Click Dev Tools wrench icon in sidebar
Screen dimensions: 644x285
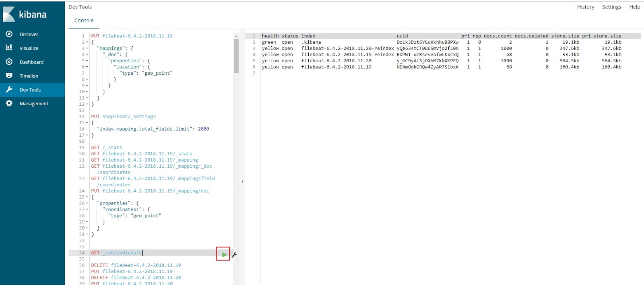tap(9, 90)
